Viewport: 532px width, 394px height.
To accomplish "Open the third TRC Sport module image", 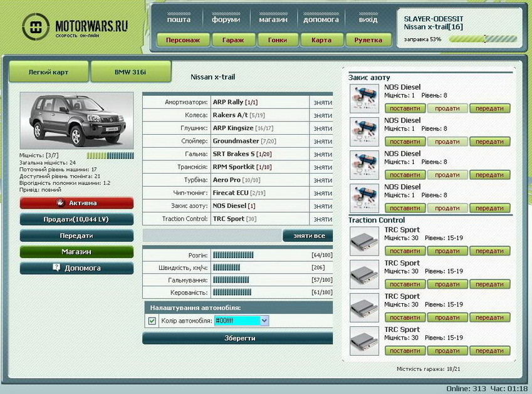I will (x=364, y=308).
